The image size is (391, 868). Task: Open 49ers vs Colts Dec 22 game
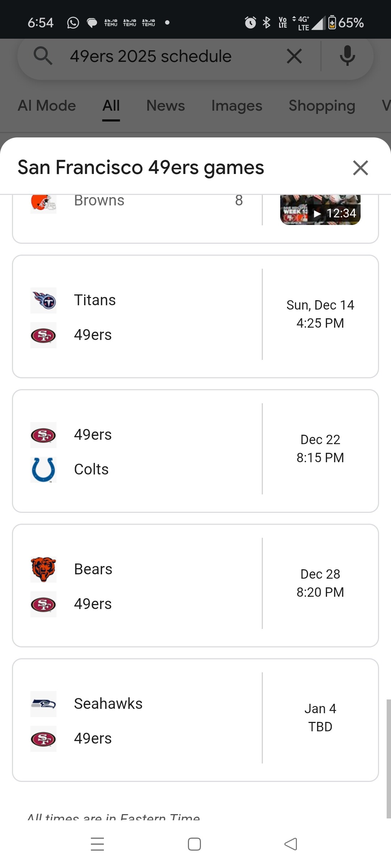pyautogui.click(x=195, y=451)
